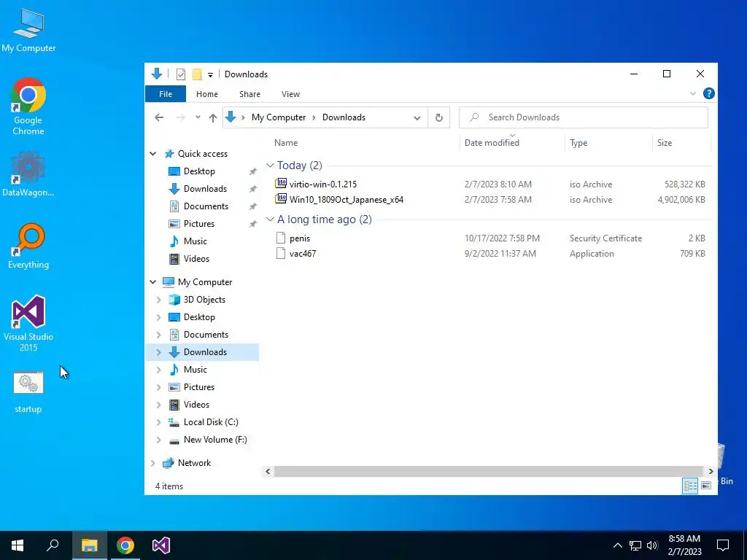747x560 pixels.
Task: Open Explorer help icon
Action: point(709,93)
